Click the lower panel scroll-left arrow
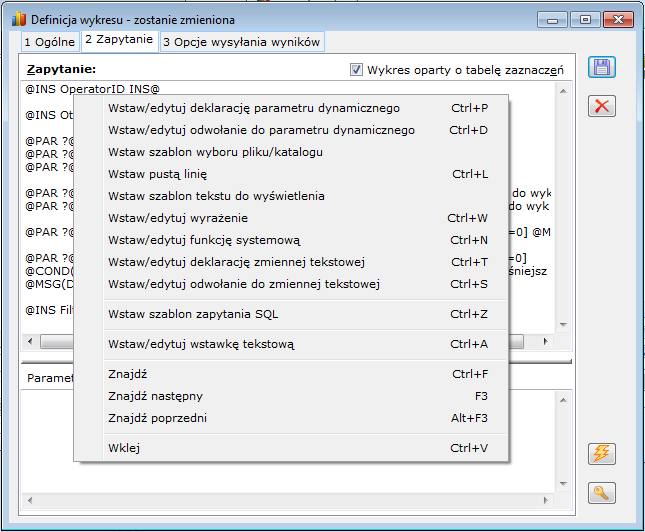This screenshot has width=645, height=532. click(30, 500)
